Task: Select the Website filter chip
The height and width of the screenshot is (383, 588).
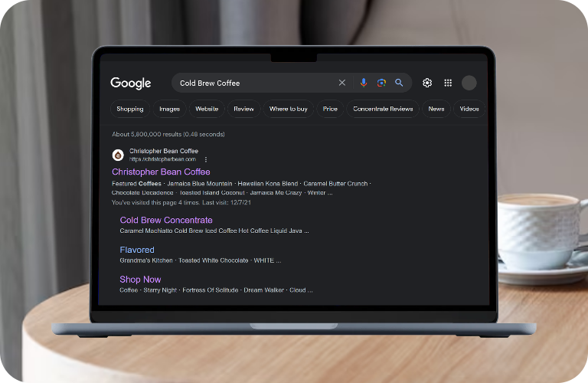Action: tap(207, 109)
